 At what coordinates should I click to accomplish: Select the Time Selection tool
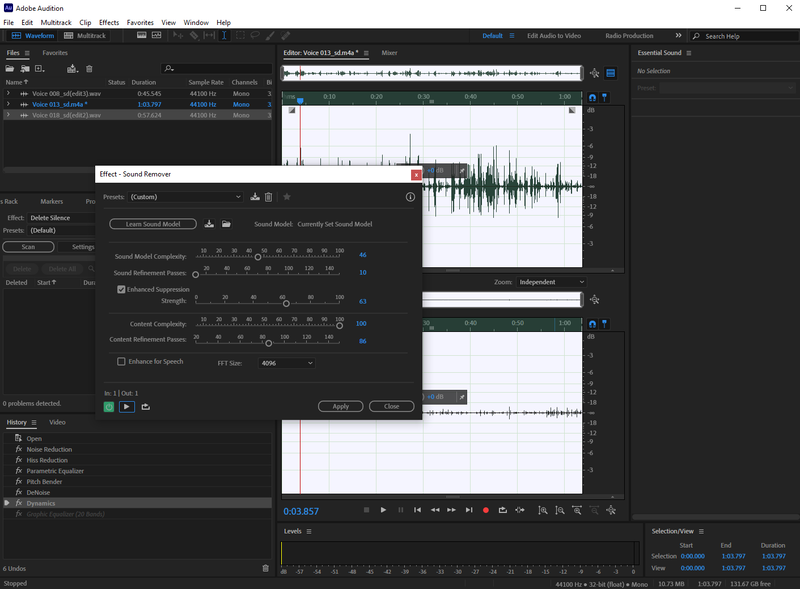pyautogui.click(x=224, y=36)
